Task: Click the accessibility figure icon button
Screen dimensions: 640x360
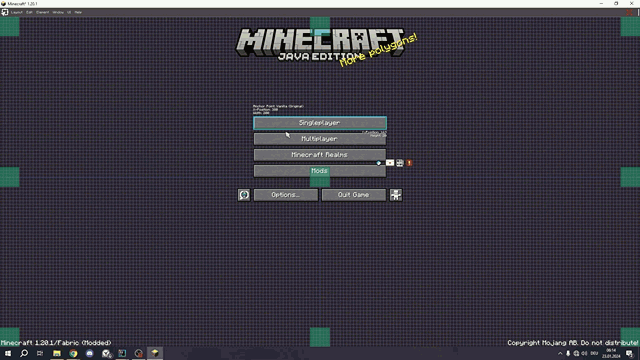Action: tap(396, 195)
